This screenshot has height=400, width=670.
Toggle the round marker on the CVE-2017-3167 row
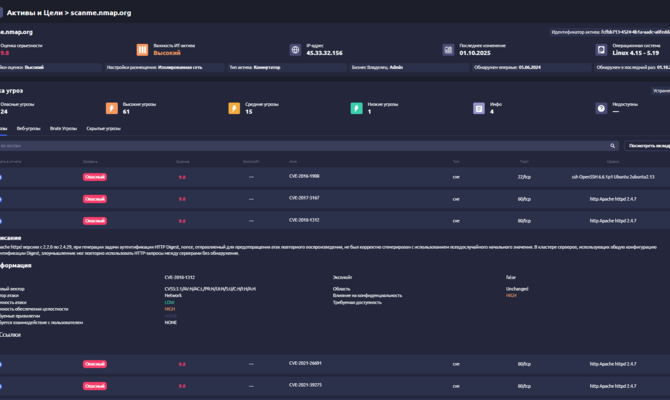pyautogui.click(x=2, y=198)
